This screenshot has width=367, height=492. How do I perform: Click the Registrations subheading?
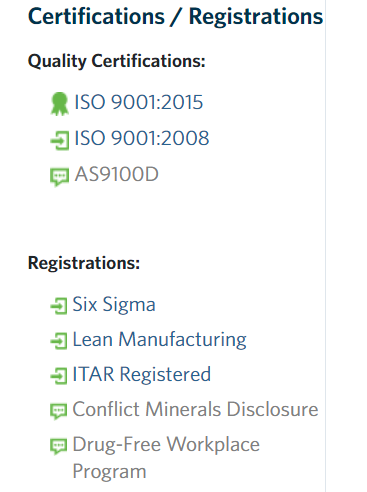(84, 263)
